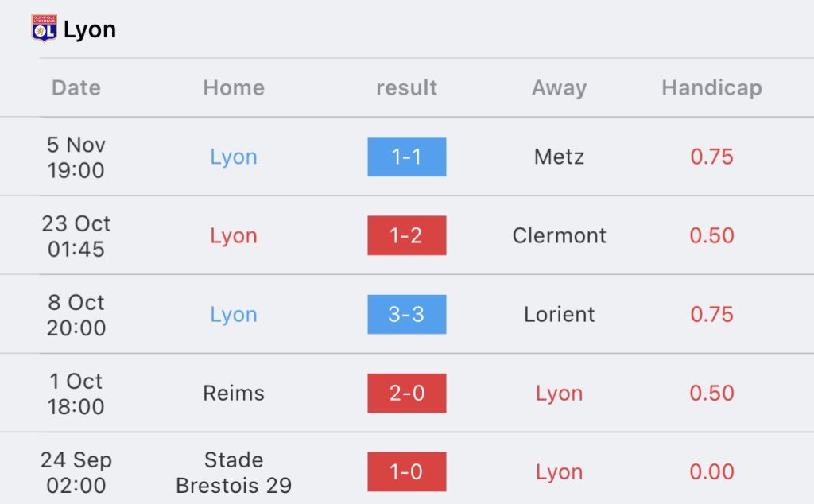
Task: Open the 3-3 result badge versus Lorient
Action: [x=406, y=315]
